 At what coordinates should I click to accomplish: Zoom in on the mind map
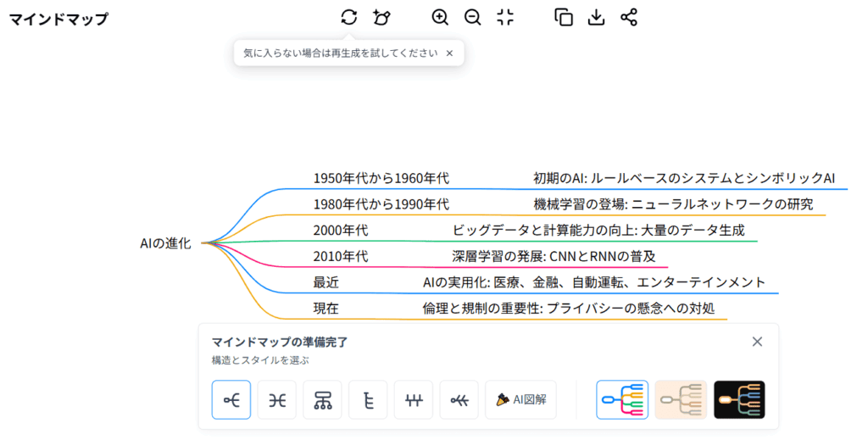click(x=440, y=17)
